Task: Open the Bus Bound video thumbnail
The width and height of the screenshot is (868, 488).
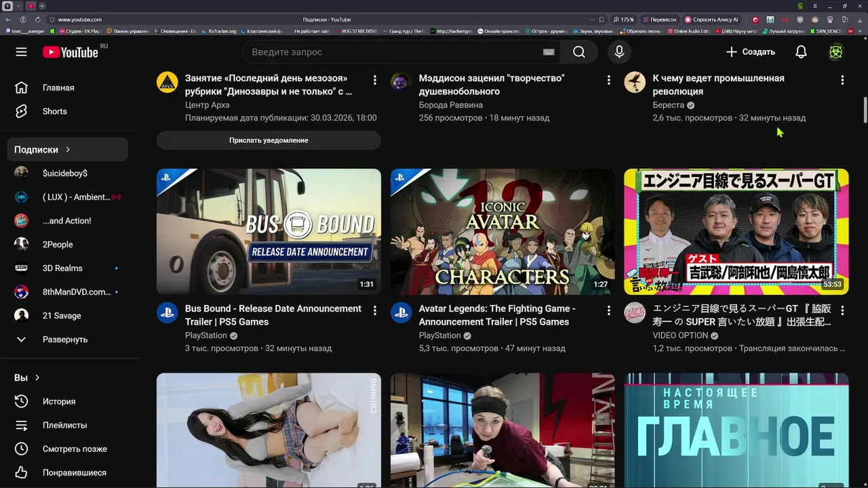Action: click(269, 232)
